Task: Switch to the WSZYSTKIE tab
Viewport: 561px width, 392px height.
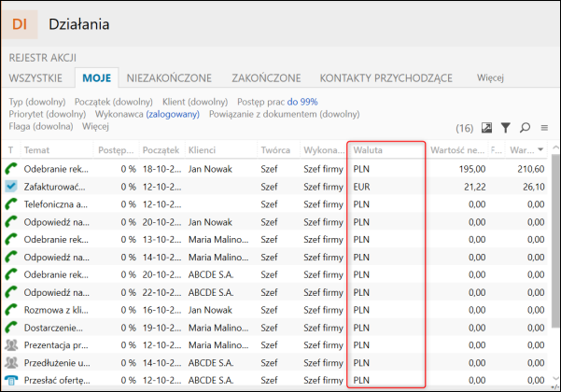Action: click(x=35, y=78)
